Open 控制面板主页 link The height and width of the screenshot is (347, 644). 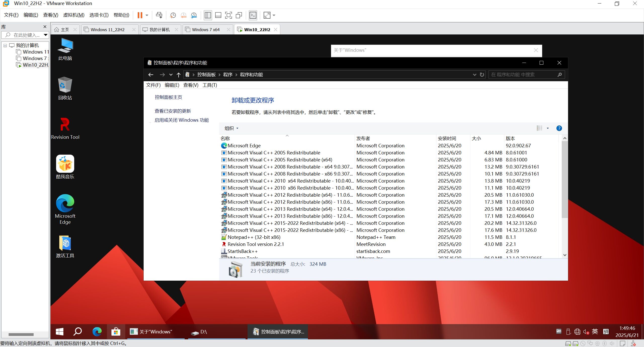point(168,97)
